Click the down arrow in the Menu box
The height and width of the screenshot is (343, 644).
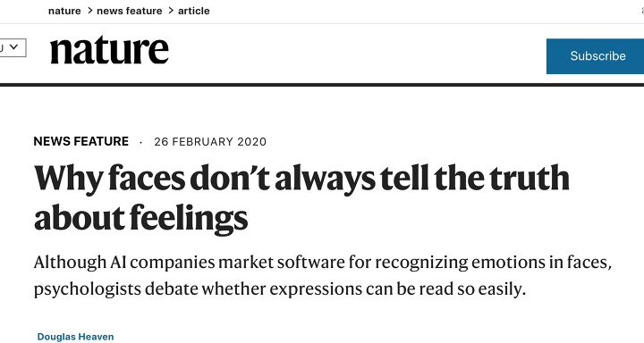click(x=14, y=47)
